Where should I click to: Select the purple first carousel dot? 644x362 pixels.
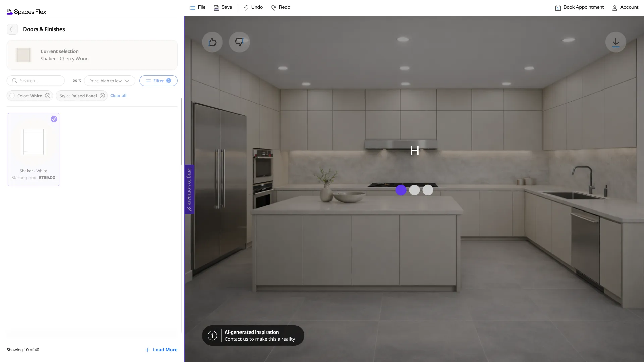pyautogui.click(x=401, y=190)
